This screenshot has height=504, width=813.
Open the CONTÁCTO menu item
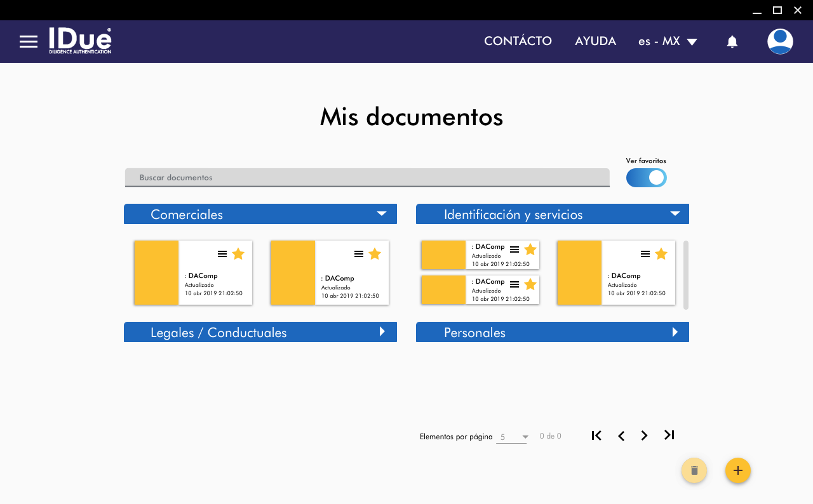pyautogui.click(x=518, y=41)
